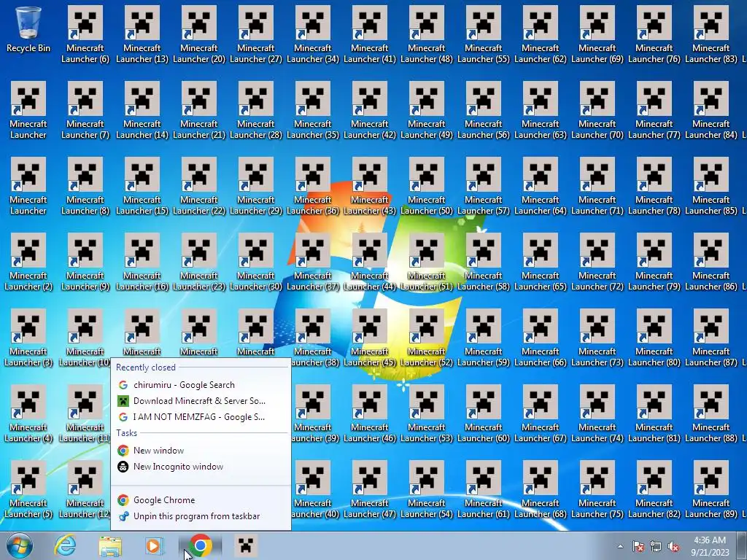Open the Windows Start menu orb
The image size is (747, 560).
[x=20, y=545]
